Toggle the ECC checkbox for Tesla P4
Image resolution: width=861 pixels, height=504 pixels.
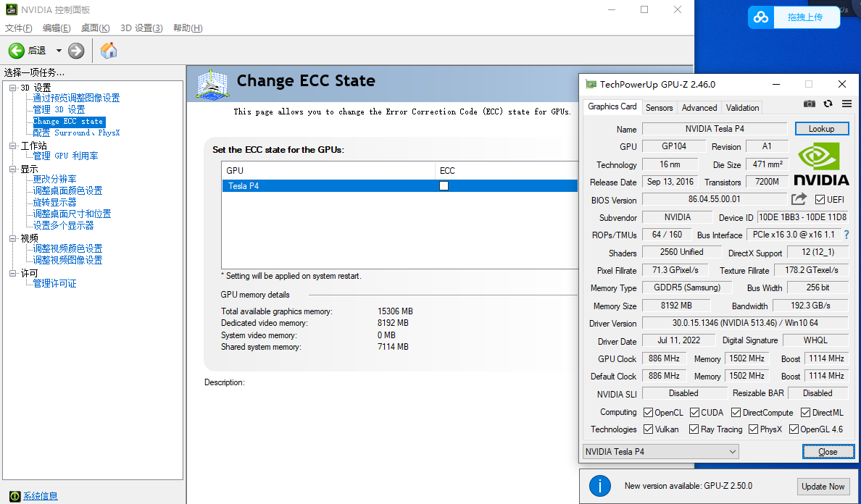[x=444, y=186]
